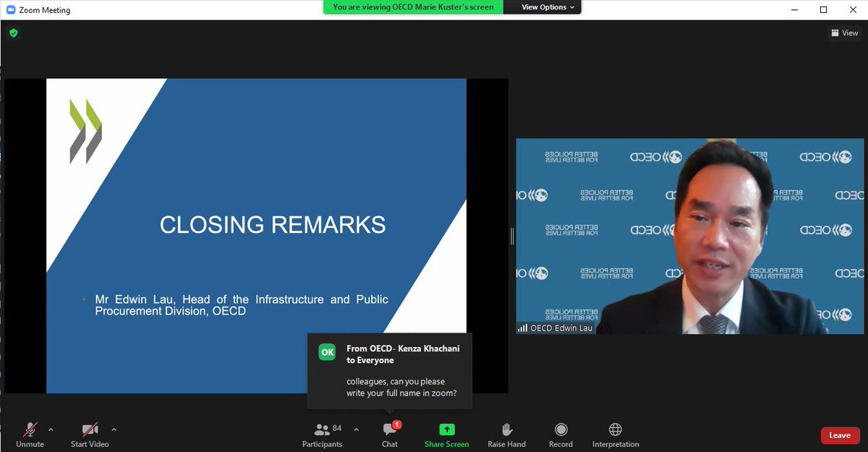Click the unread chat badge showing 1
Image resolution: width=868 pixels, height=452 pixels.
pos(397,425)
